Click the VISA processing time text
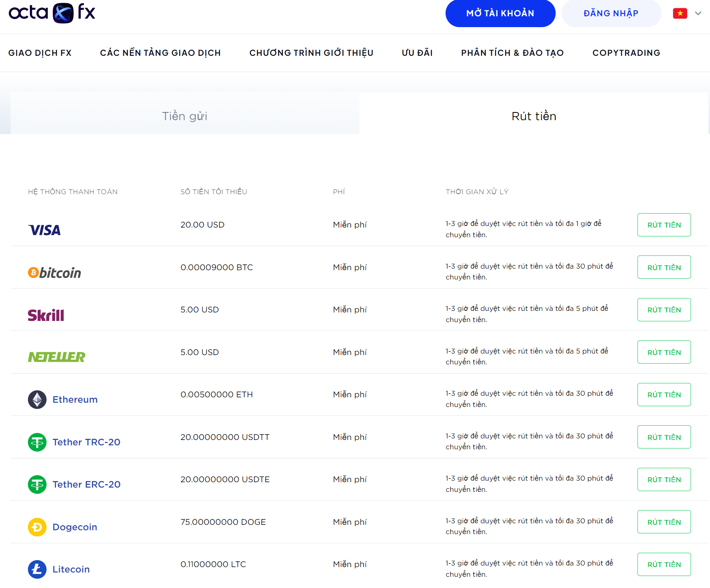Viewport: 710px width, 588px height. click(523, 229)
